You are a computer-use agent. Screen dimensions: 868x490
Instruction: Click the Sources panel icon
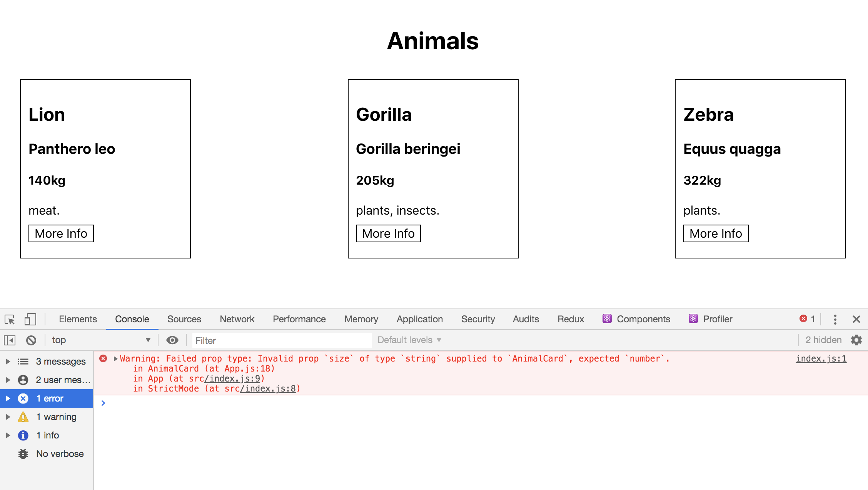[184, 318]
